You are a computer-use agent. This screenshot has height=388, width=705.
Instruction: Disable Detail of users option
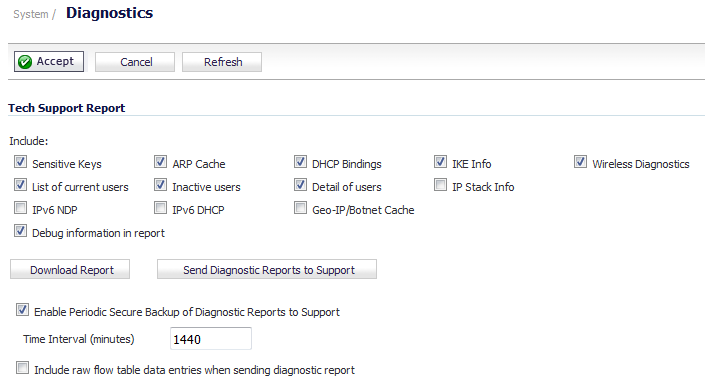coord(300,185)
